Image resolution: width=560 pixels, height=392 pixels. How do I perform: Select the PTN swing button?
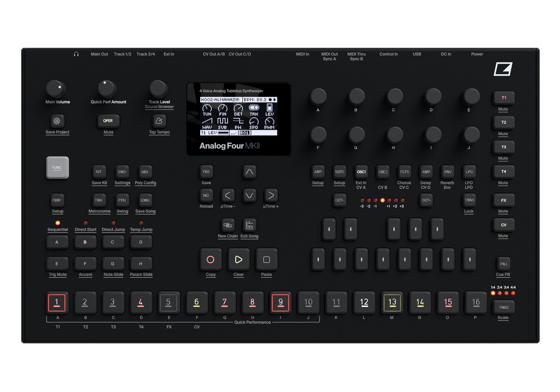122,200
